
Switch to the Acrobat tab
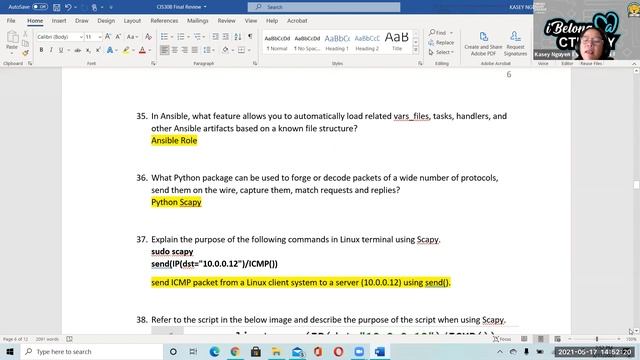(x=297, y=20)
